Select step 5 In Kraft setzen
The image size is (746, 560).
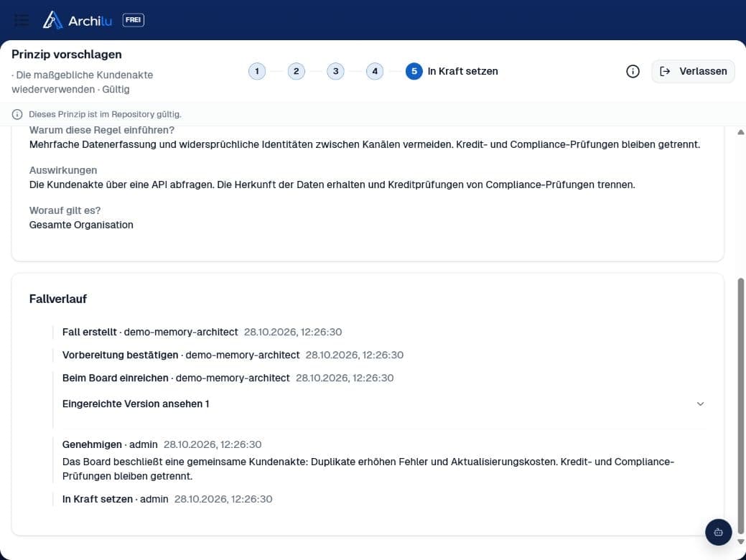[x=452, y=71]
